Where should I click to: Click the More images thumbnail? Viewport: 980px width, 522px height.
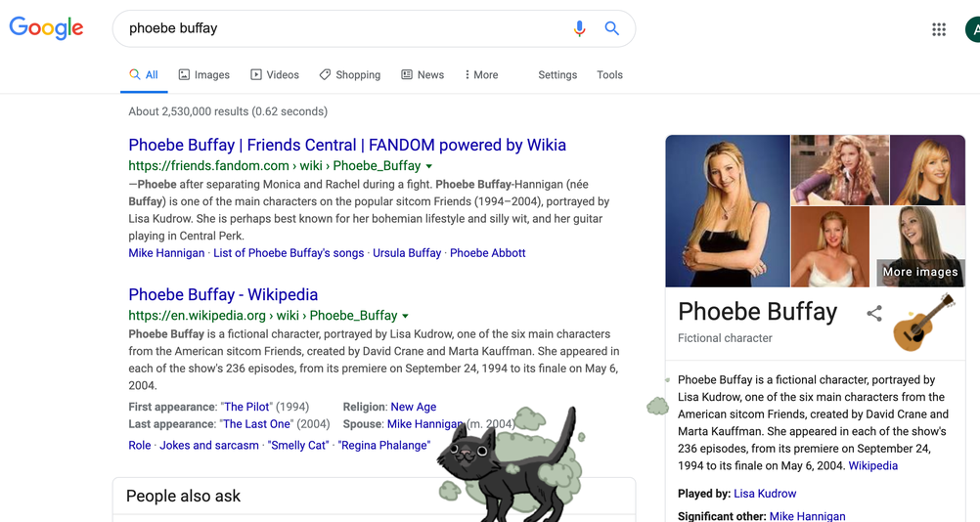pos(919,246)
